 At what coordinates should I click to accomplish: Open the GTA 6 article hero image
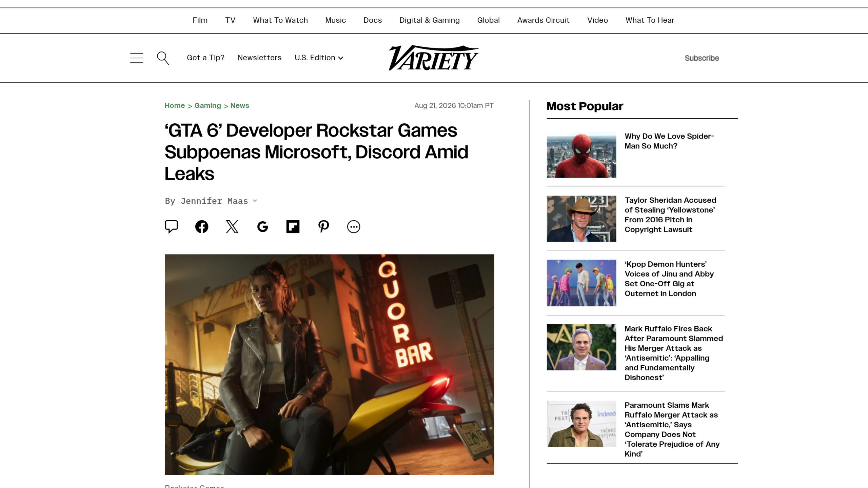click(329, 364)
